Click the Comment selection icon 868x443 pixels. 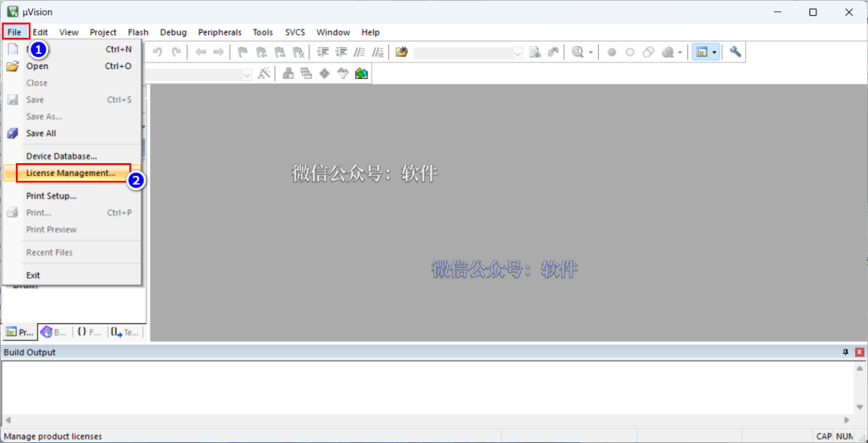(360, 52)
